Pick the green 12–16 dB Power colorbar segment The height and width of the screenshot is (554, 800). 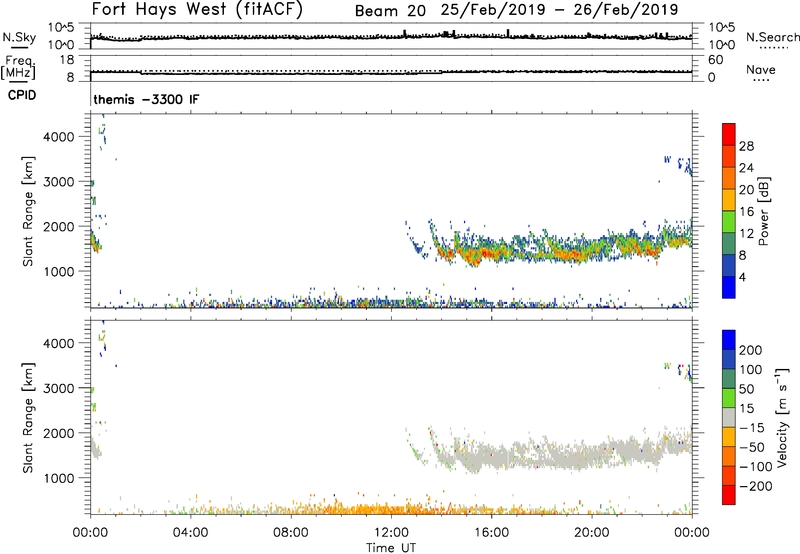[729, 222]
